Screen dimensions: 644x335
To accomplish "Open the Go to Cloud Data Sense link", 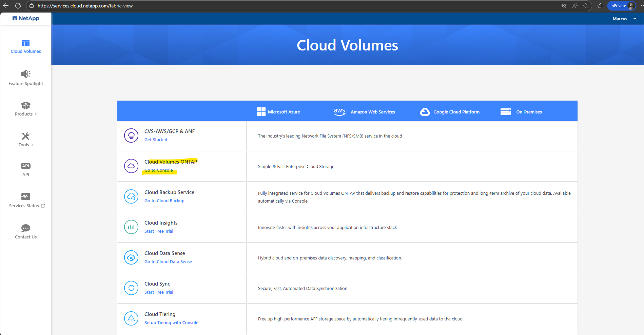I will click(x=168, y=262).
